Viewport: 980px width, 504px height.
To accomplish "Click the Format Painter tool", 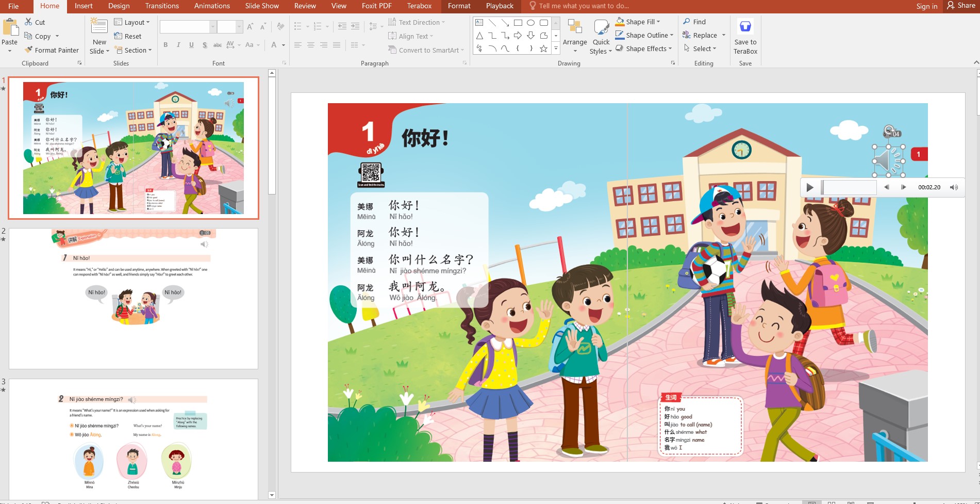I will click(52, 50).
